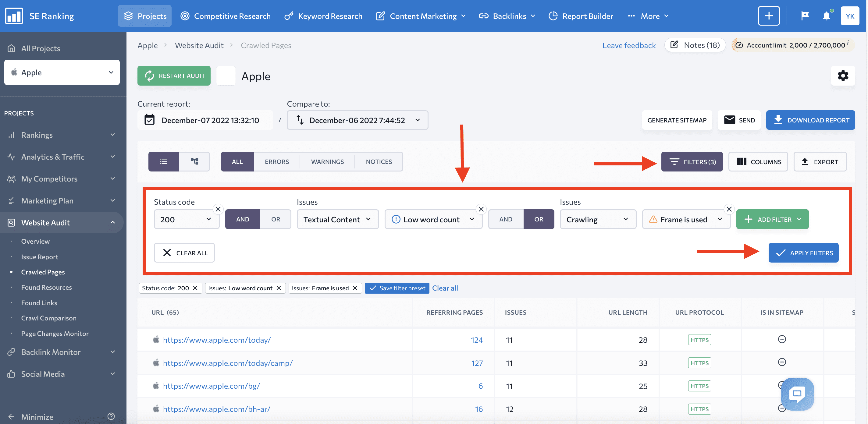The image size is (868, 424).
Task: Remove the Frame is used filter block
Action: point(729,209)
